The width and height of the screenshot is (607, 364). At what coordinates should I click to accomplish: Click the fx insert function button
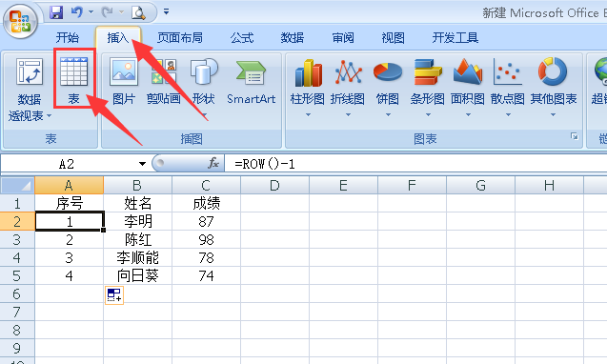pos(213,163)
